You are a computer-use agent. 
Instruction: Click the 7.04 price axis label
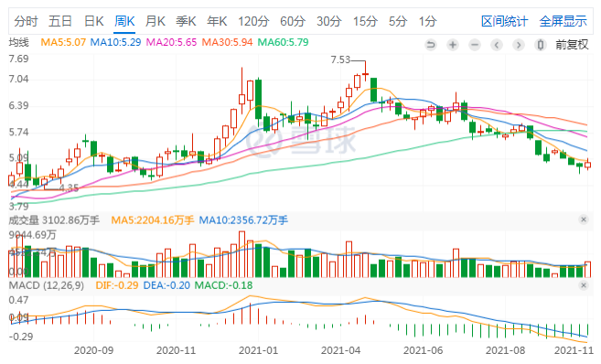[19, 79]
